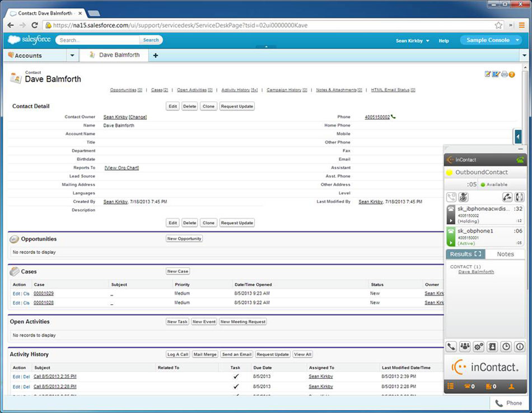Click the customize page icon beside the printer
Screen dimensions: 532x413
point(488,74)
